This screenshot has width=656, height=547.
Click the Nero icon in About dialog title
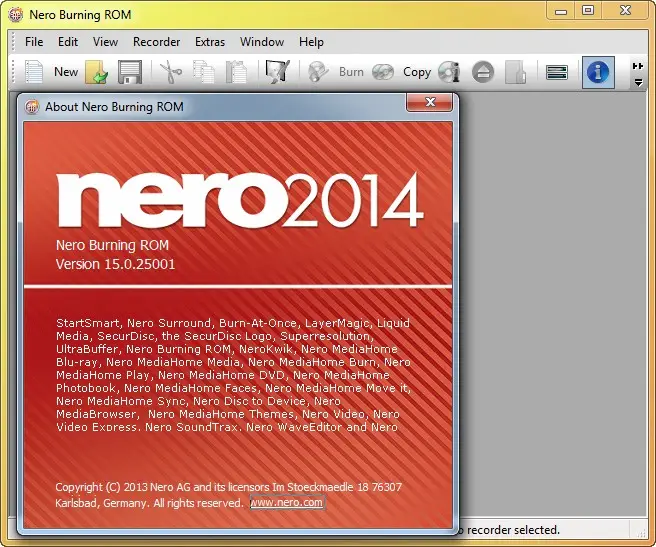click(x=32, y=107)
